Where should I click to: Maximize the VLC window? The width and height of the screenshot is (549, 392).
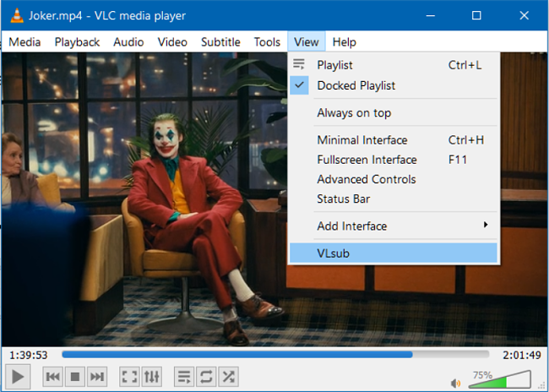pyautogui.click(x=476, y=15)
